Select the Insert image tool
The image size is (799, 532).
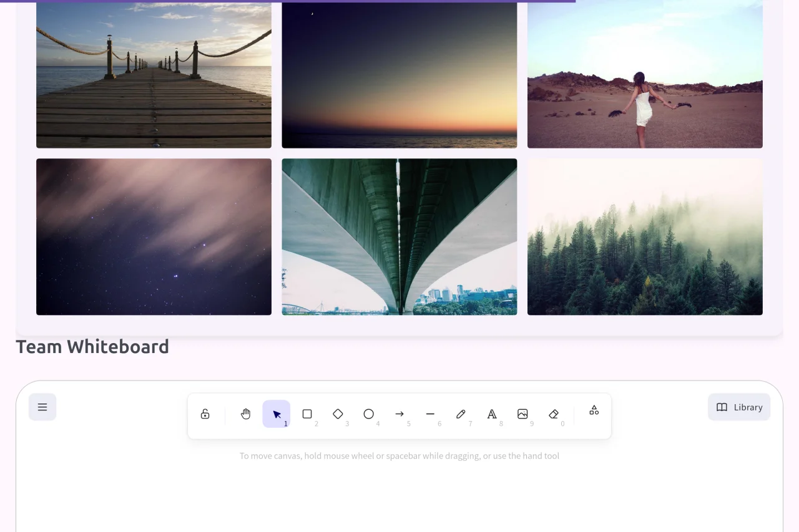pyautogui.click(x=522, y=414)
